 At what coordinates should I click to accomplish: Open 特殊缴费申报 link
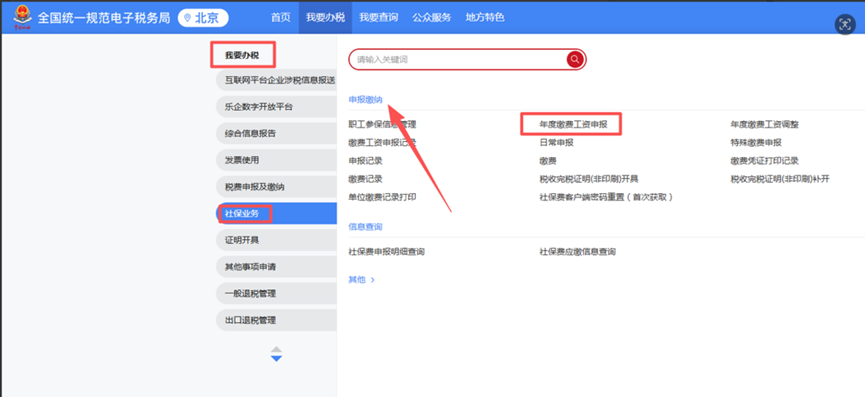756,143
